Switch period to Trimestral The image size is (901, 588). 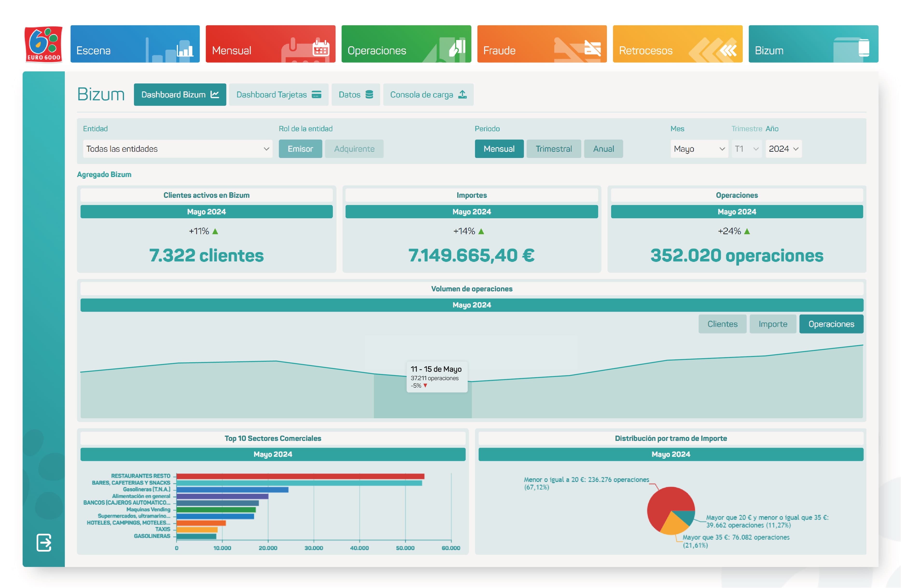(554, 149)
